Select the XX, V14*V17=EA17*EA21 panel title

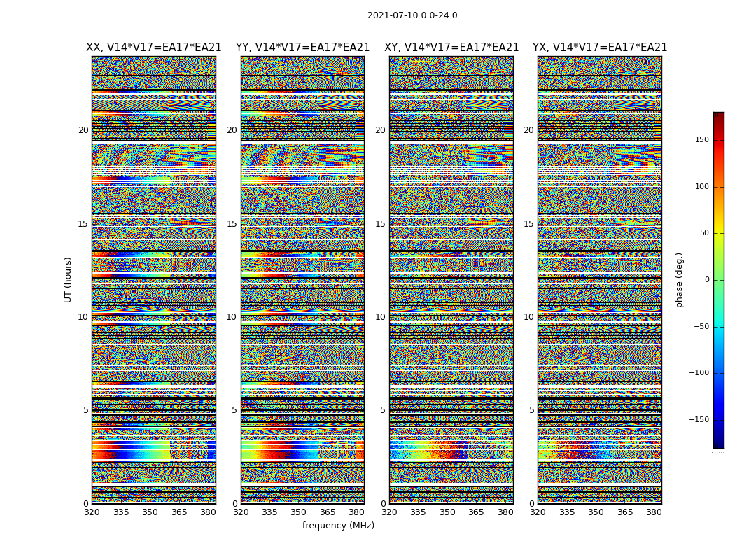point(154,48)
